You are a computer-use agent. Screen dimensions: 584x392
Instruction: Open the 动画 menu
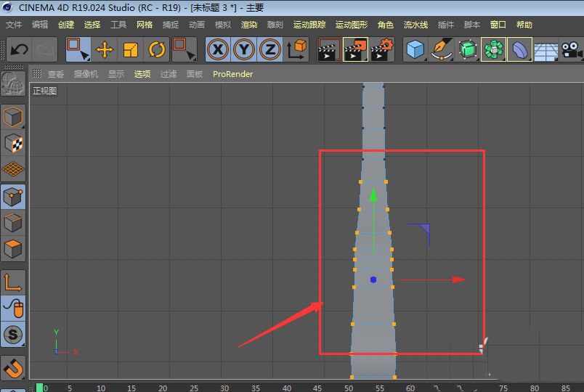(197, 25)
